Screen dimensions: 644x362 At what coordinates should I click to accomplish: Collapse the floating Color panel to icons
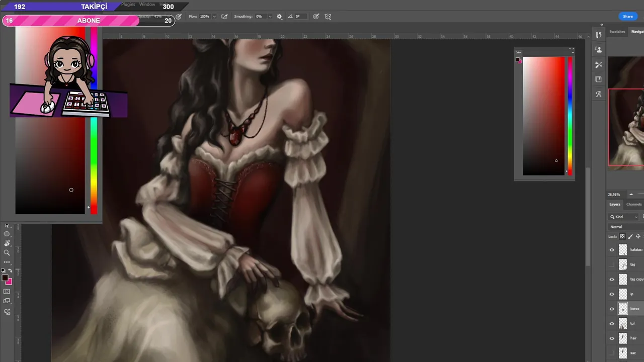(x=570, y=49)
